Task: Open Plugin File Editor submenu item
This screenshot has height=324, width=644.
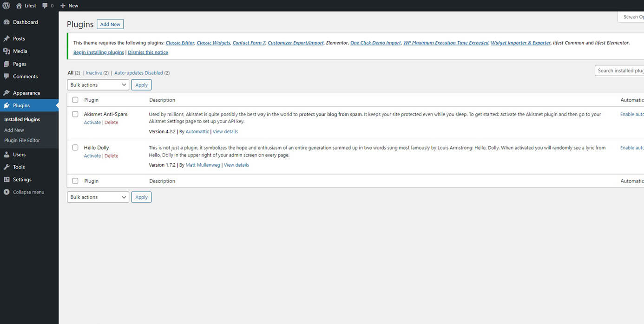Action: (22, 141)
